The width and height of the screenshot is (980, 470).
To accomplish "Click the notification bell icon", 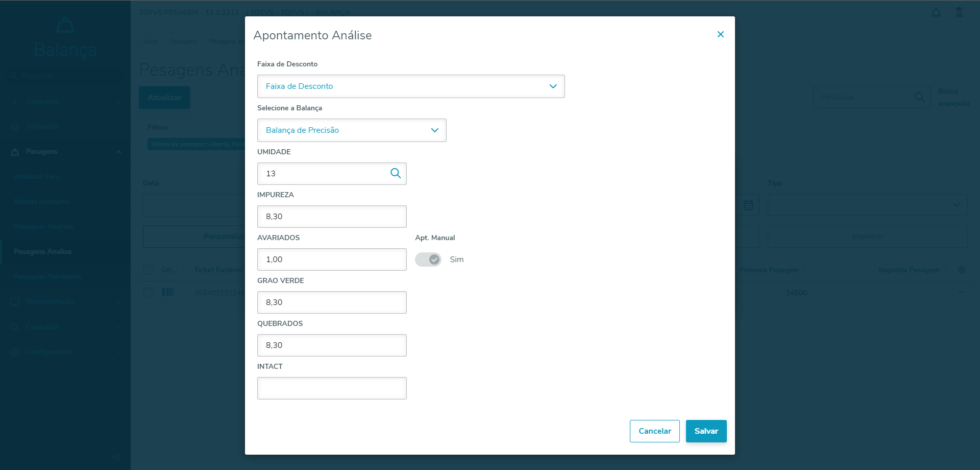I will (936, 13).
